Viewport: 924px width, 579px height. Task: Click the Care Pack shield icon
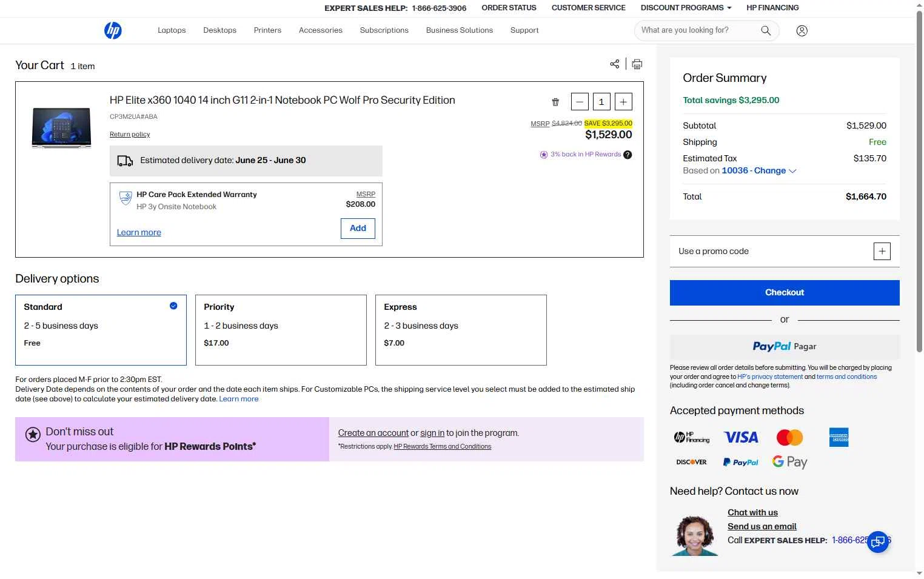point(126,198)
